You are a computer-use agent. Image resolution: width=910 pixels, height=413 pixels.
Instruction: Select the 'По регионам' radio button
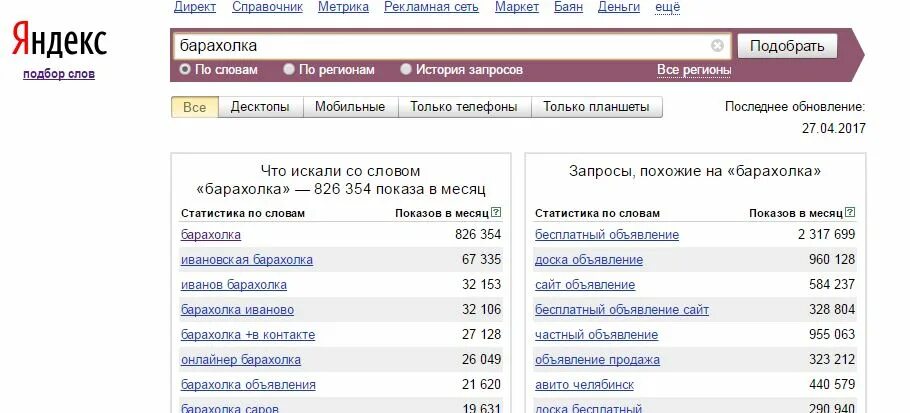288,70
